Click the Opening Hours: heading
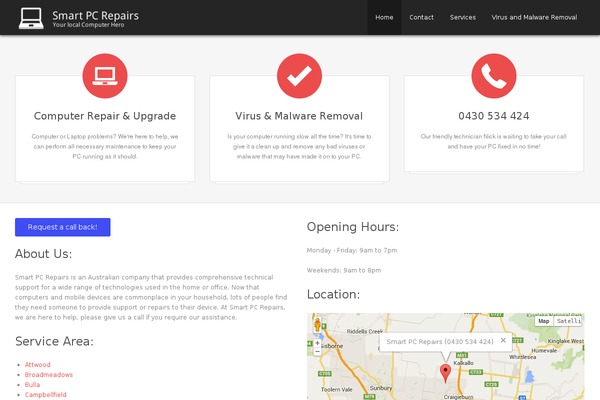600x400 pixels. click(x=352, y=227)
